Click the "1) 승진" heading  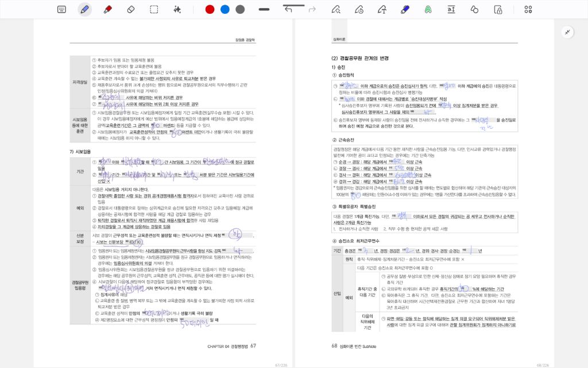[338, 67]
